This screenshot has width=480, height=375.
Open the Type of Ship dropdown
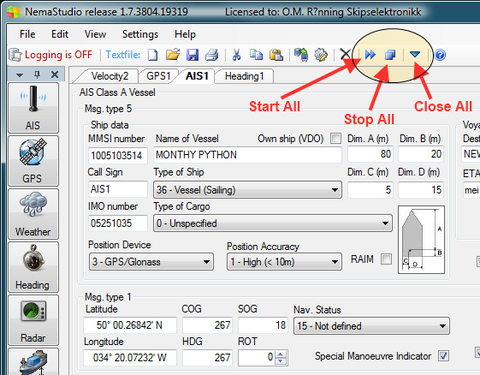point(247,190)
